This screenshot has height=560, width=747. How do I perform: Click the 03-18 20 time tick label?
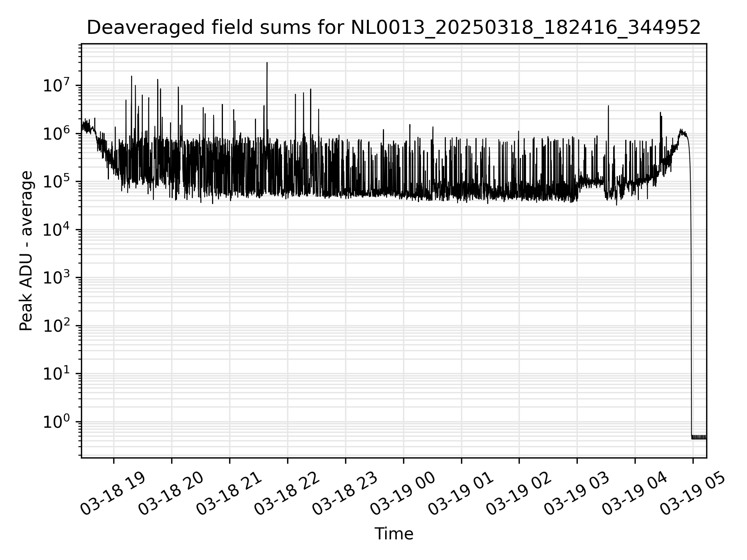click(171, 493)
